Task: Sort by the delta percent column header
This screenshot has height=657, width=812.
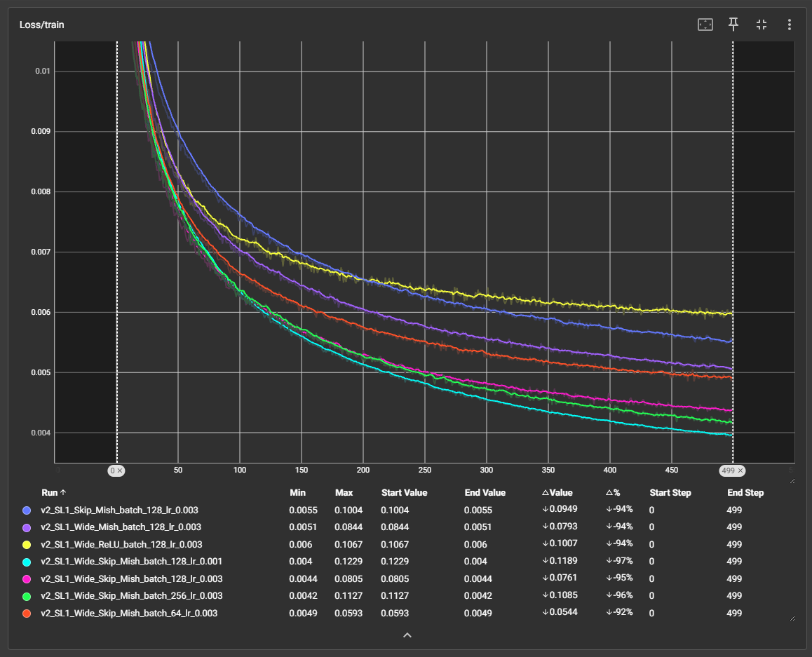Action: [613, 492]
